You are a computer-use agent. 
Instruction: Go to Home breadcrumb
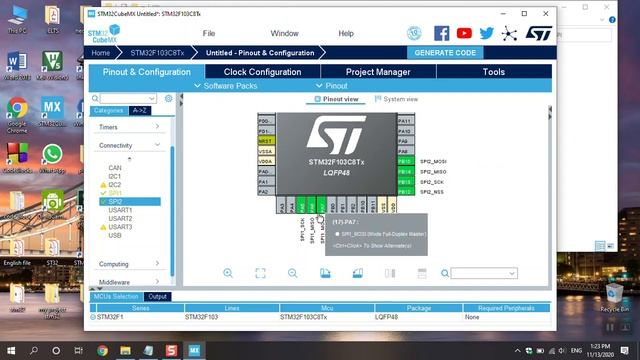point(100,53)
